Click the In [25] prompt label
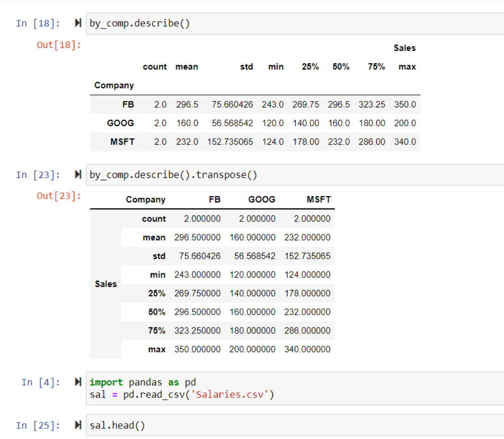Viewport: 504px width, 439px height. coord(38,425)
